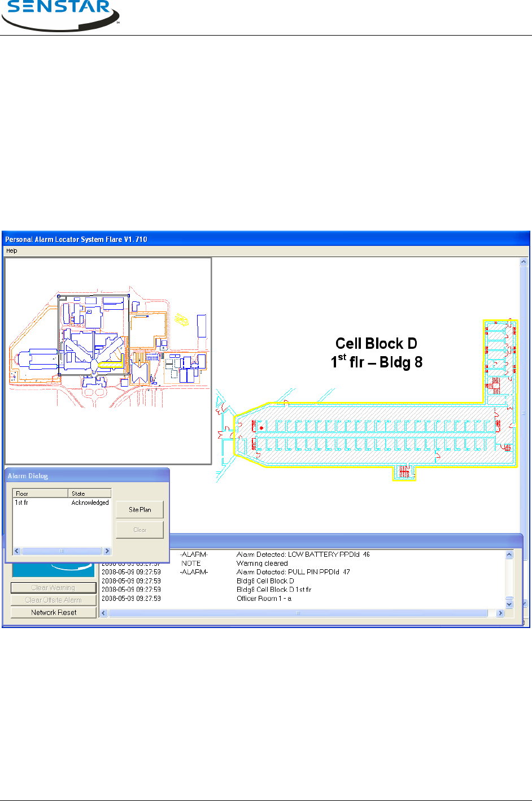Click the Network Reset button
The image size is (532, 801).
pyautogui.click(x=54, y=612)
